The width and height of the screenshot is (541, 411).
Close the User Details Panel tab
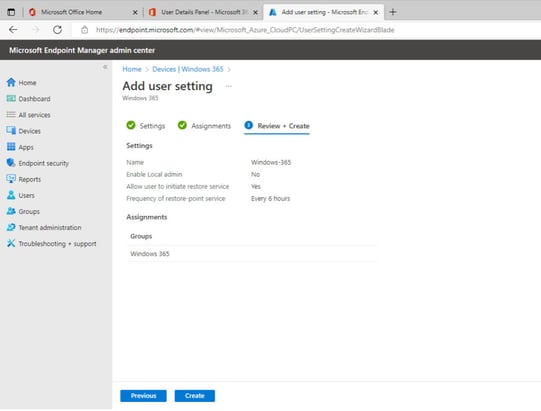[255, 12]
